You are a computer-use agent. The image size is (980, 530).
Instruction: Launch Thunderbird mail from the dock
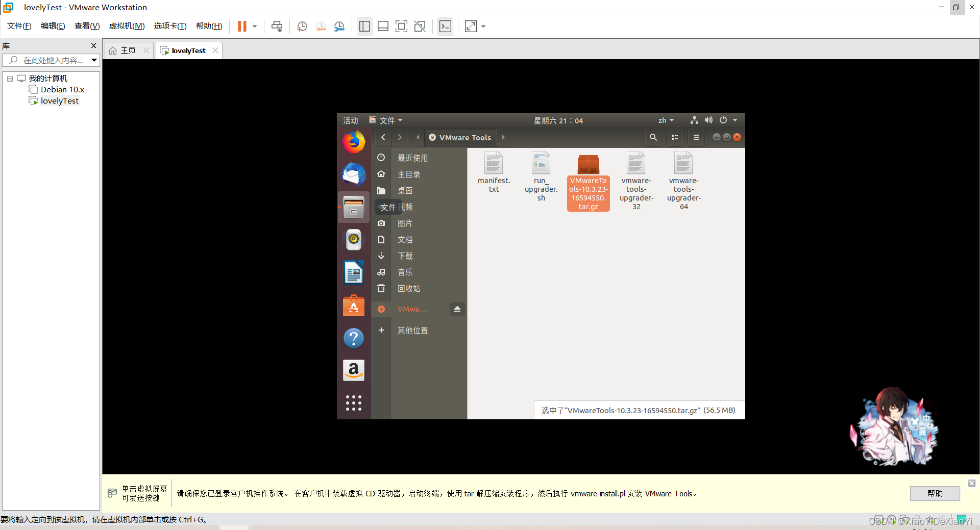pyautogui.click(x=354, y=174)
